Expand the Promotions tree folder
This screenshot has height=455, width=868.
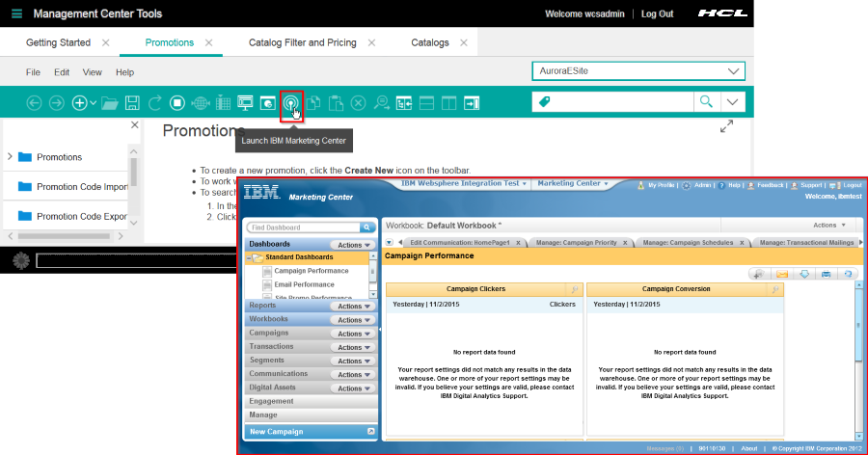point(10,157)
